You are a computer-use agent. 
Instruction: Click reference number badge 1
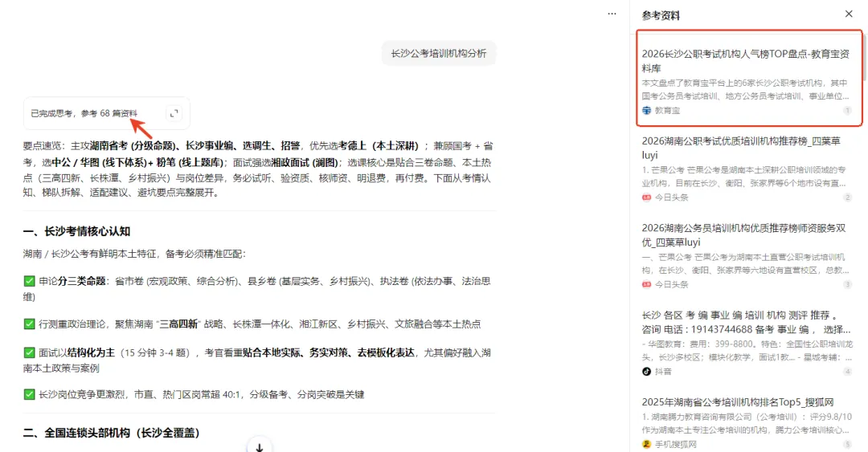pos(848,111)
